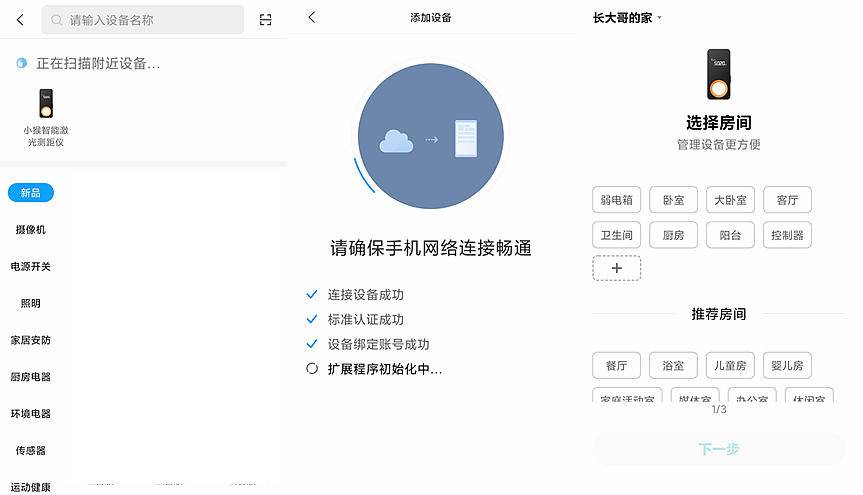Open the 传感器 category
Image resolution: width=863 pixels, height=495 pixels.
coord(31,450)
